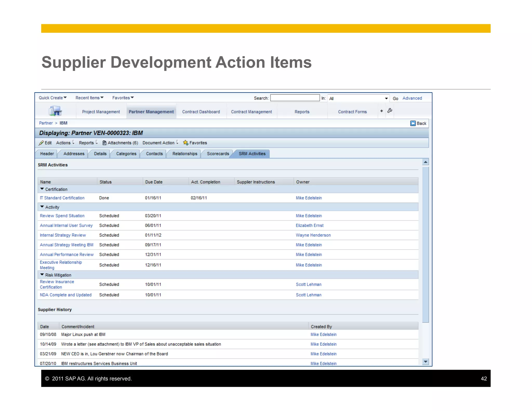Select the SRM Activities tab

point(252,154)
